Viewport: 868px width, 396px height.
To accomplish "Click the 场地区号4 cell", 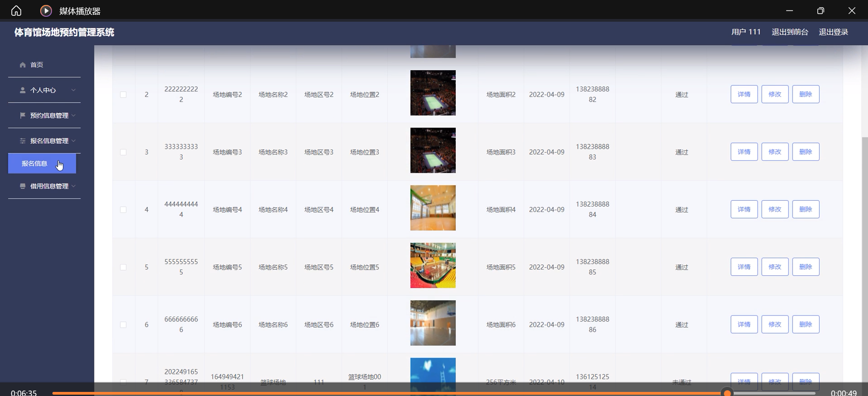I will 319,209.
